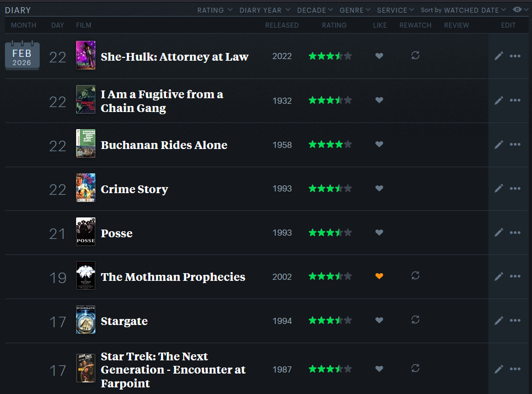Open the Stargate film title link
Viewport: 532px width, 394px height.
pos(124,321)
